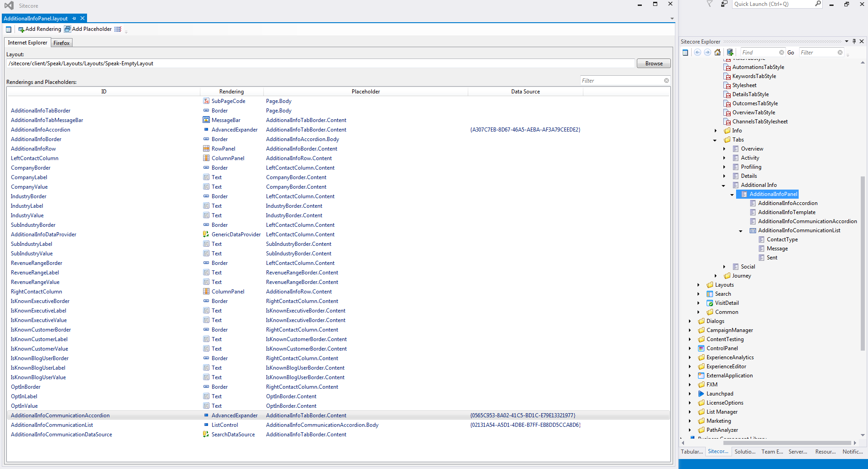Click the Quick Launch search box

[773, 4]
